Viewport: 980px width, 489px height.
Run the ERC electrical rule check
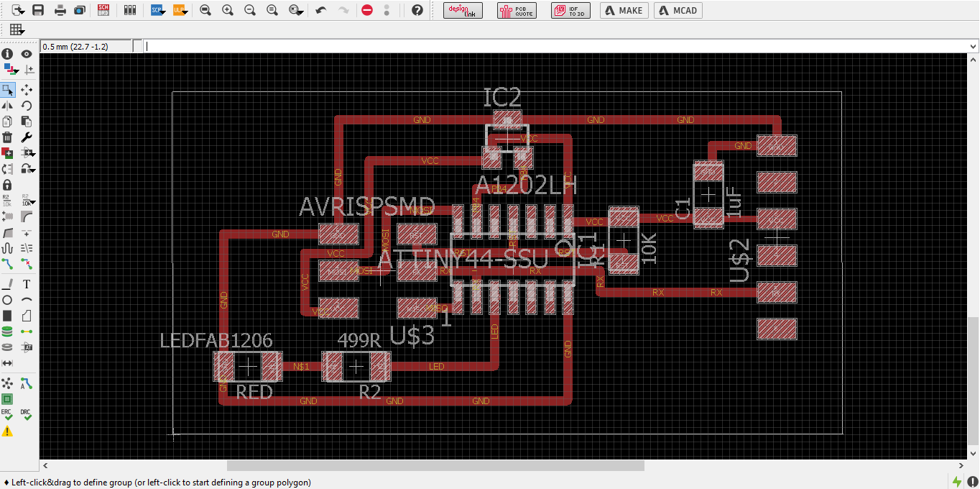[7, 415]
